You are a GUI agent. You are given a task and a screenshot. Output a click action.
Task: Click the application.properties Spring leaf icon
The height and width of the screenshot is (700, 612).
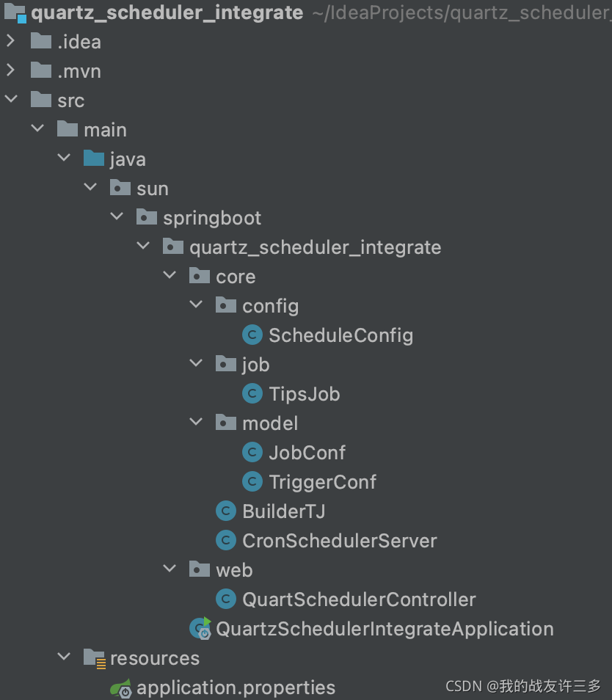click(x=121, y=688)
